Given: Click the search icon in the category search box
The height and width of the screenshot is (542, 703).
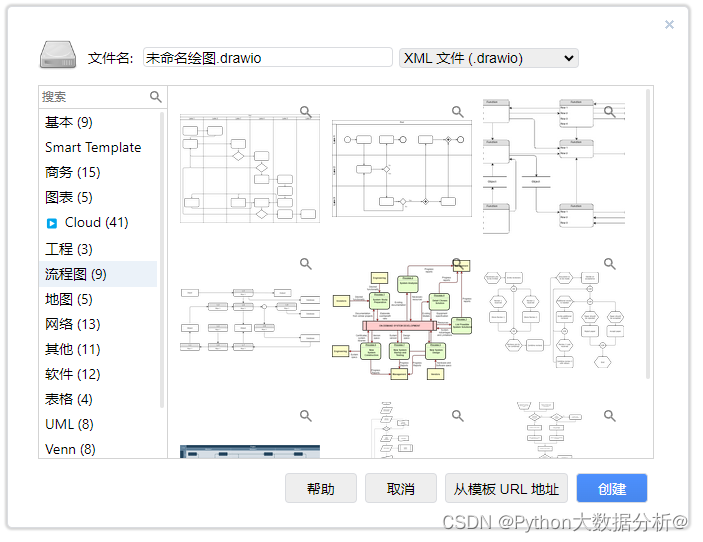Looking at the screenshot, I should pos(156,97).
